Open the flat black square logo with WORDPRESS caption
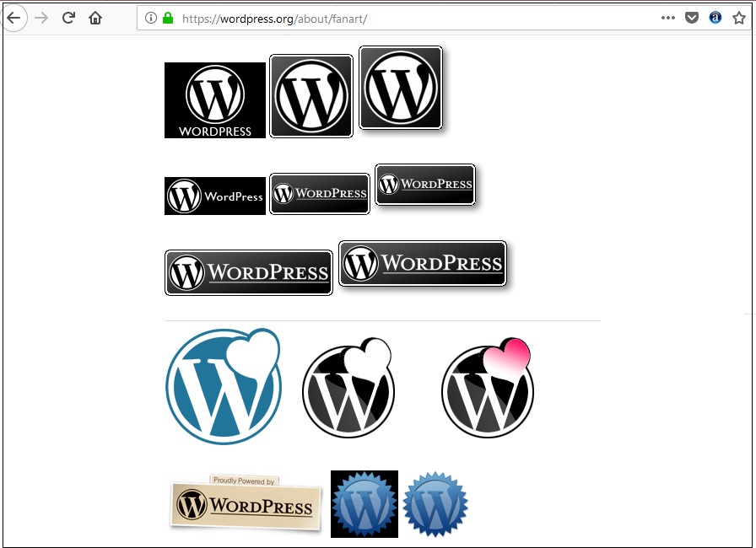Image resolution: width=756 pixels, height=548 pixels. click(215, 100)
